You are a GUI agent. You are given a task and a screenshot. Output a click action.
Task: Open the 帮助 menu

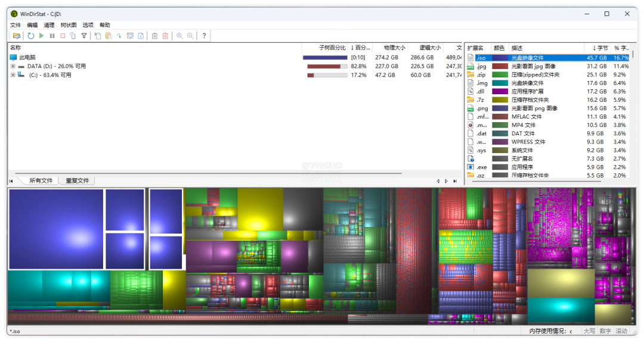coord(105,25)
